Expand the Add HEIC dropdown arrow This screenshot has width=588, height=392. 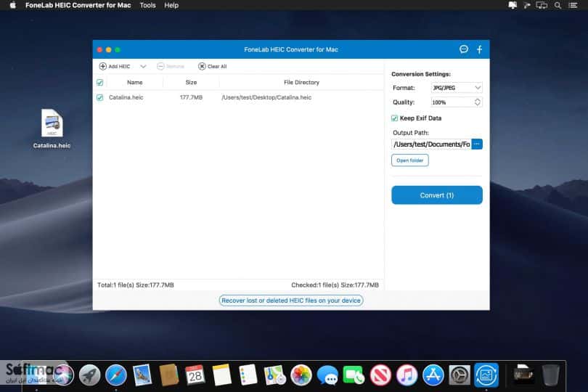tap(143, 66)
